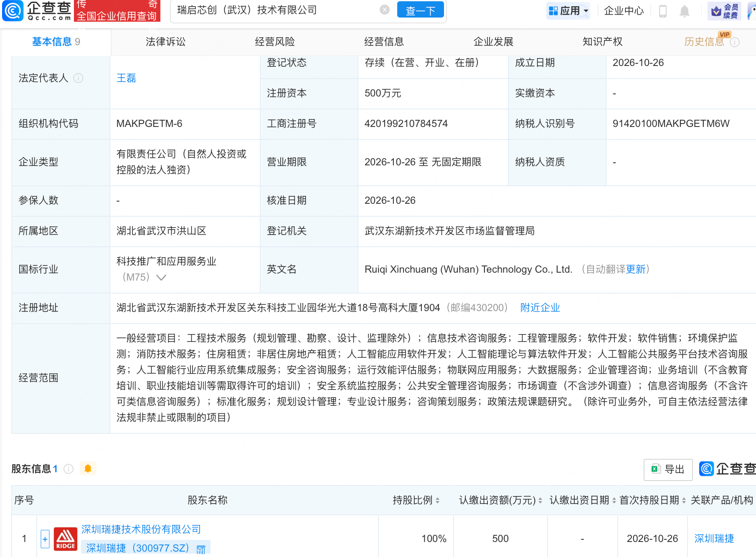756x557 pixels.
Task: Switch to the 知识产权 tab
Action: tap(603, 42)
